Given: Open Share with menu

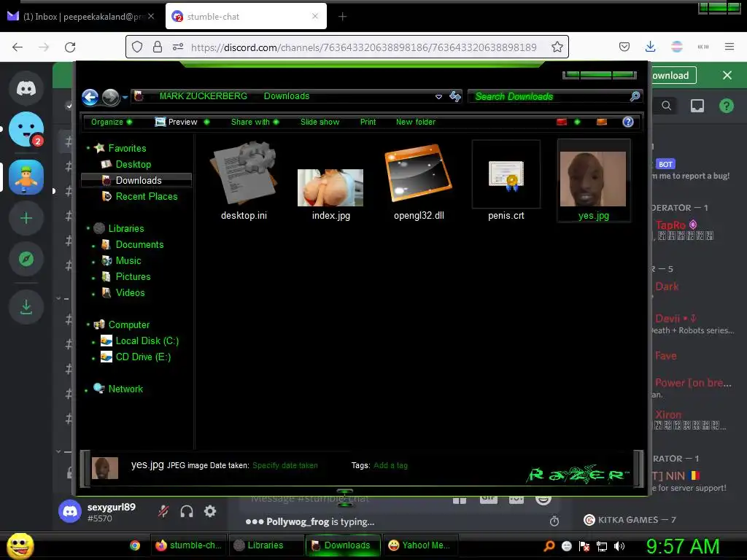Looking at the screenshot, I should coord(255,122).
